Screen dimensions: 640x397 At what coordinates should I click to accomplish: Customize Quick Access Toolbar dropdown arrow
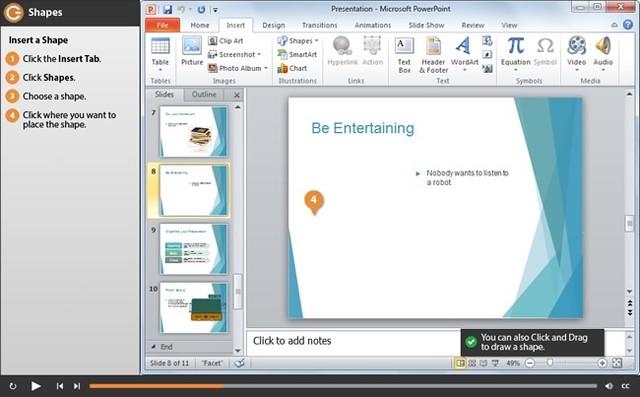tap(215, 9)
